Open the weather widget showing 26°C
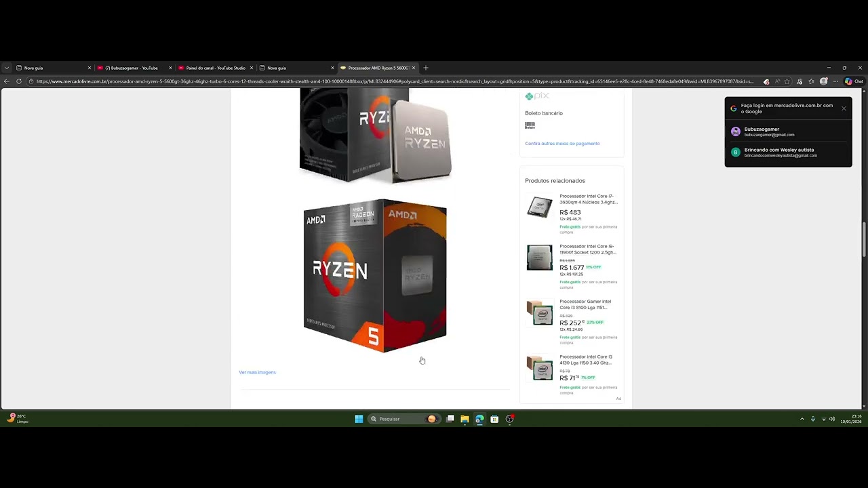Viewport: 868px width, 488px height. point(17,419)
